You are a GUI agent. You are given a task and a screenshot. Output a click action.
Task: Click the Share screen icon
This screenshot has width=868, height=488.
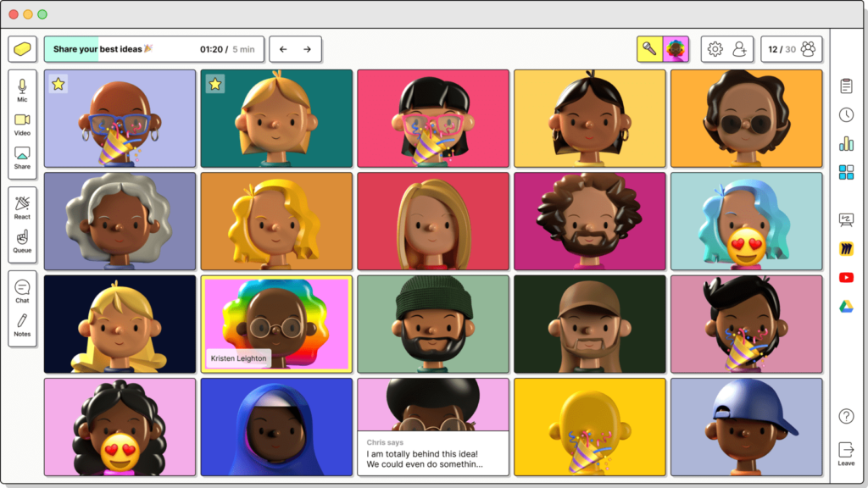click(x=22, y=158)
